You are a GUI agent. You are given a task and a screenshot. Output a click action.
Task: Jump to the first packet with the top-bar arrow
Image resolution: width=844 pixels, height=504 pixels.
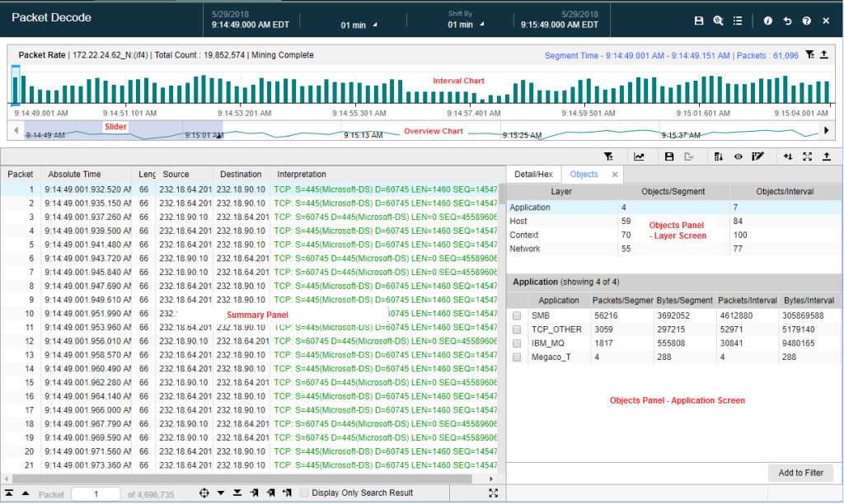9,492
